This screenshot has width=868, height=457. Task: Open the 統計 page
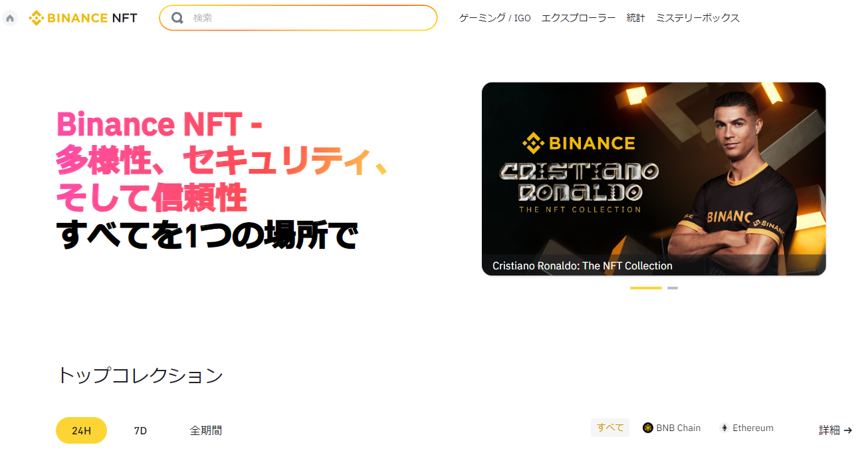(636, 18)
